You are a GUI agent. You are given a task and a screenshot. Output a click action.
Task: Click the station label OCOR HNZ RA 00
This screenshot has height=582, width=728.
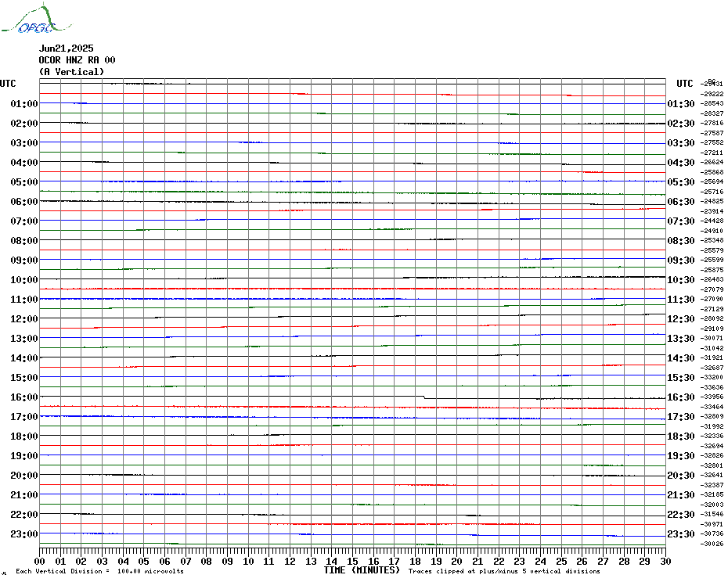point(77,60)
